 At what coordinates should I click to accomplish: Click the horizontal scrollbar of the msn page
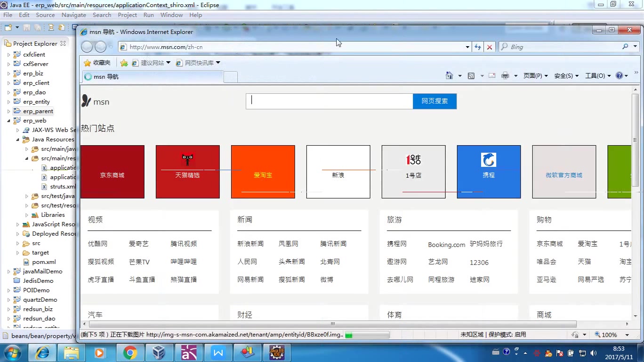coord(332,324)
